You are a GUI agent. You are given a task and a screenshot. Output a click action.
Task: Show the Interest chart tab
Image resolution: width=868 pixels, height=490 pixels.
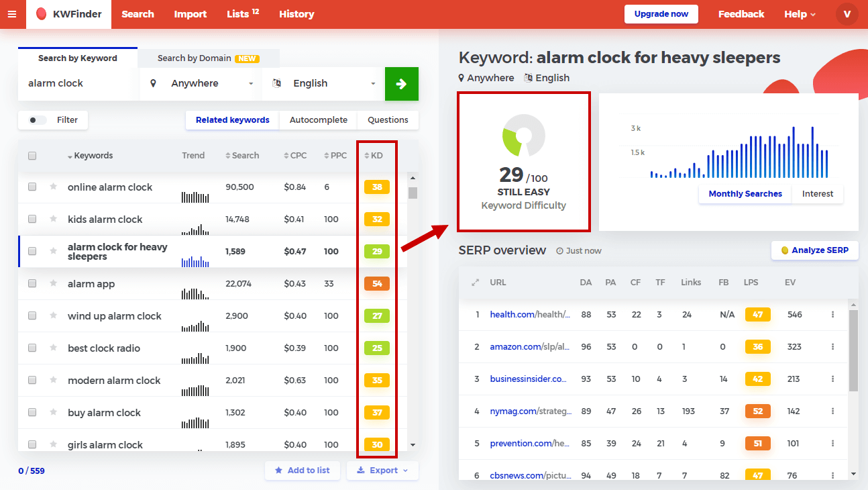[x=818, y=194]
